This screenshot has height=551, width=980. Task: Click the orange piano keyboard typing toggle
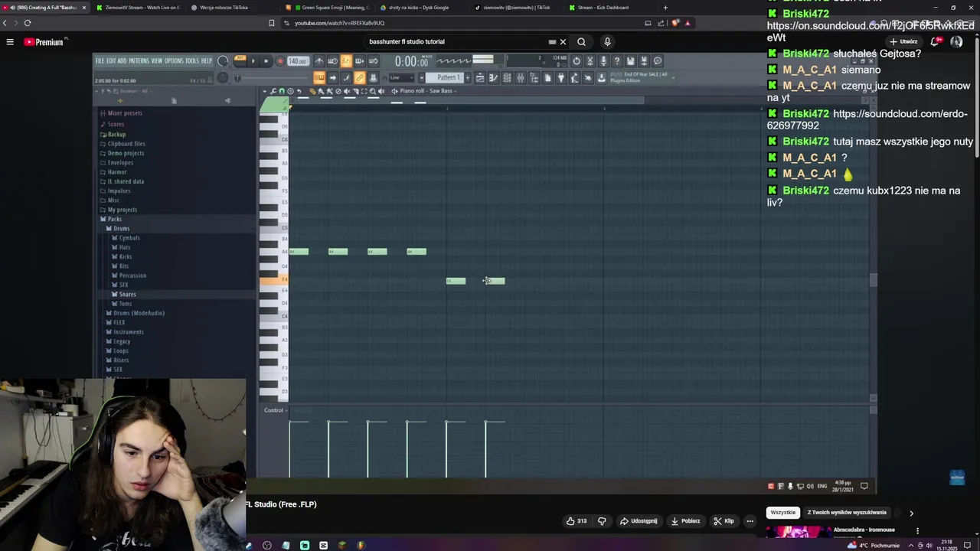click(319, 77)
